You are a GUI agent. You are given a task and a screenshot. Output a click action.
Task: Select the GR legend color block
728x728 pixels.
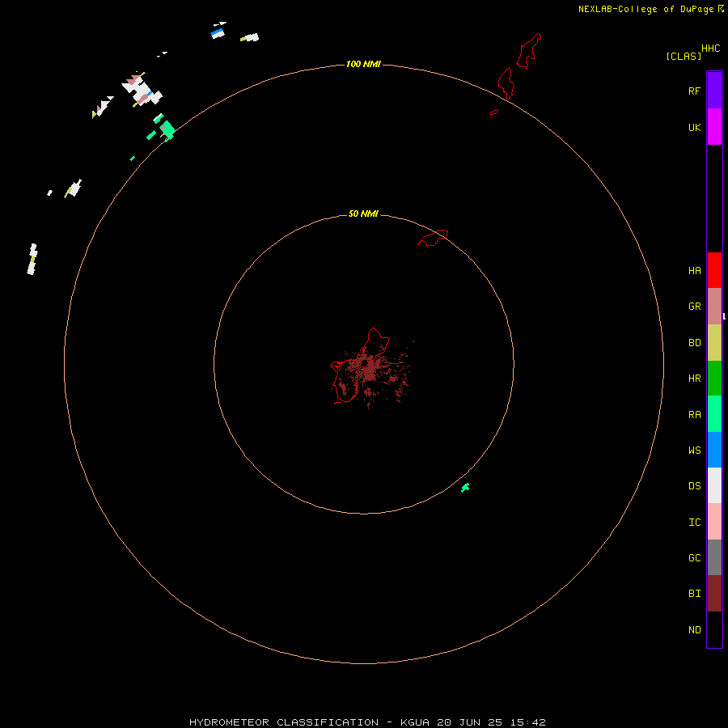pos(714,307)
